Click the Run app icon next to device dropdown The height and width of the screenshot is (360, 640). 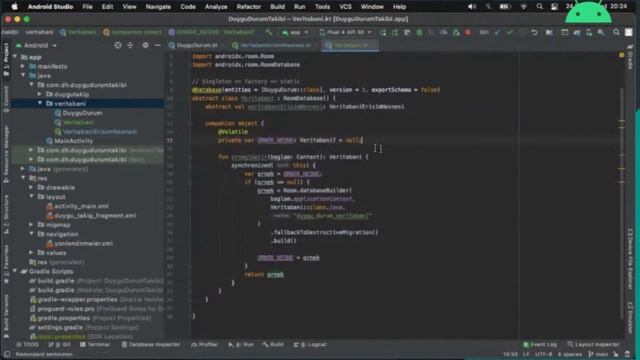pyautogui.click(x=382, y=32)
